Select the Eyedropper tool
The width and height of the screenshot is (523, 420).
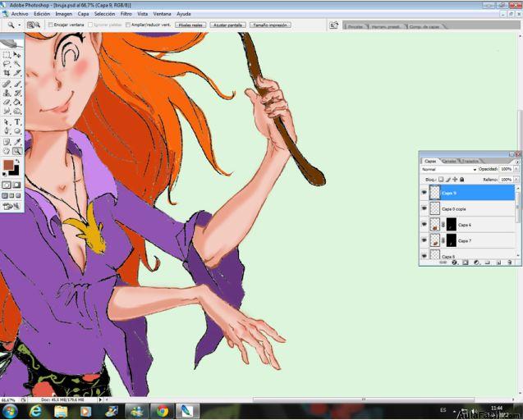pyautogui.click(x=17, y=143)
